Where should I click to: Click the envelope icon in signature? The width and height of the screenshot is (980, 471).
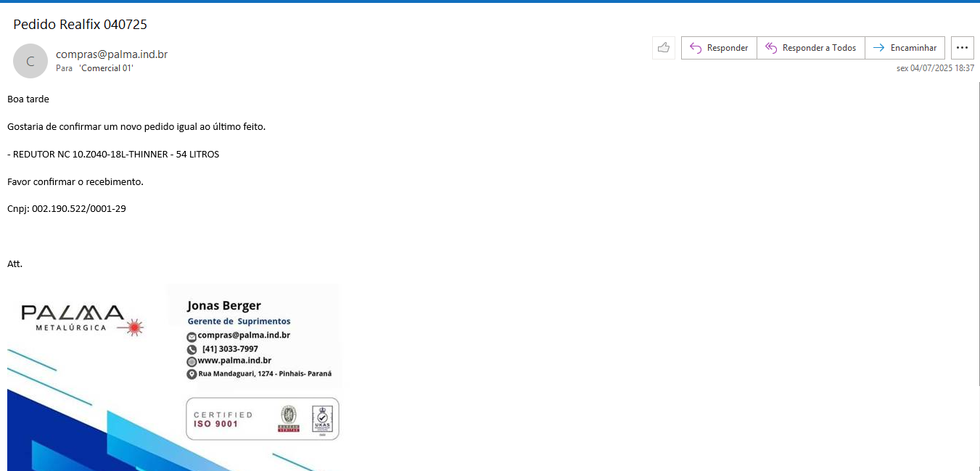[x=192, y=337]
